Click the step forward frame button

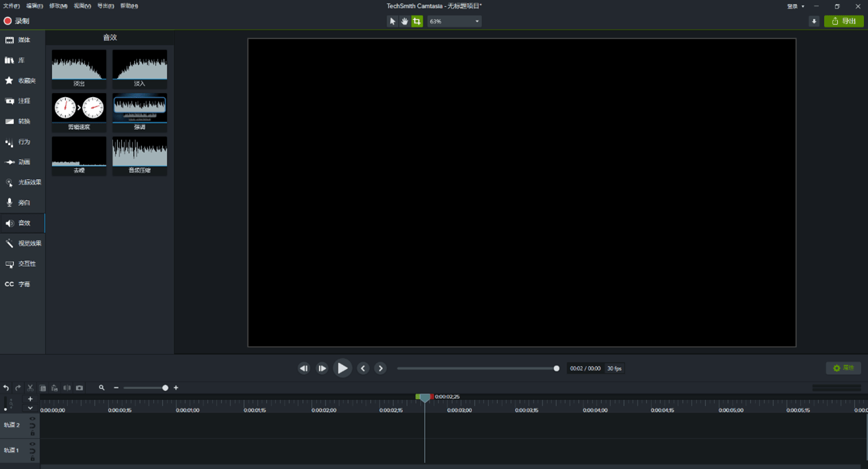tap(321, 368)
